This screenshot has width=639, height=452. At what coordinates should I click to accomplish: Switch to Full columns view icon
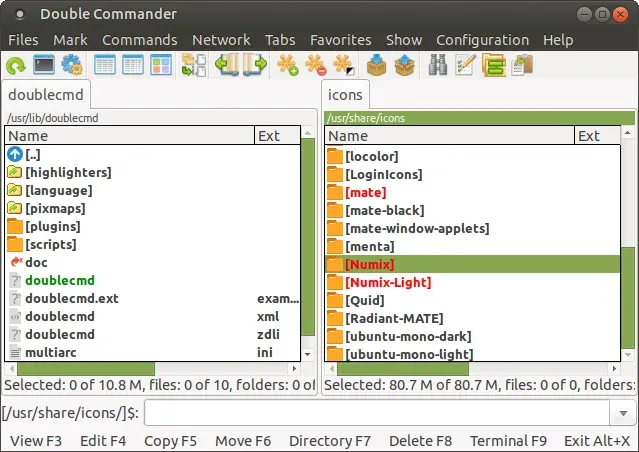[x=133, y=65]
